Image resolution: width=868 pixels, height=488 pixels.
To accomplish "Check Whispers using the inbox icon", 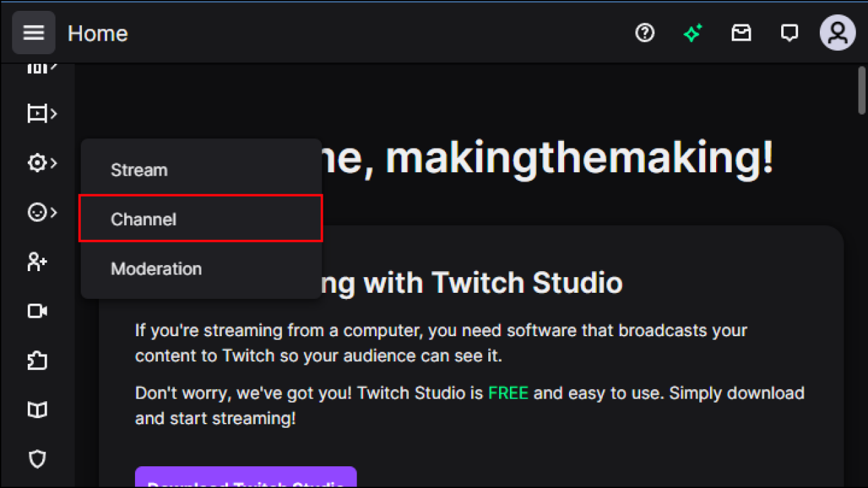I will [741, 33].
